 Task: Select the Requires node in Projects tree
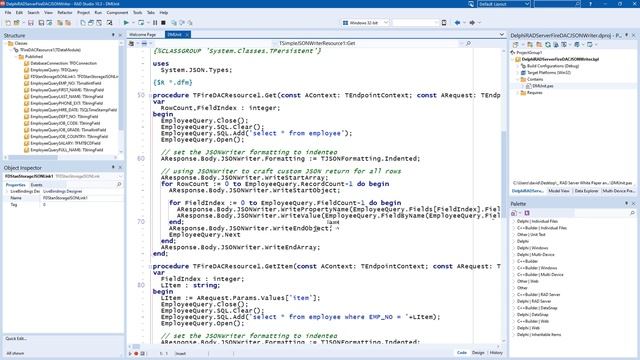534,93
